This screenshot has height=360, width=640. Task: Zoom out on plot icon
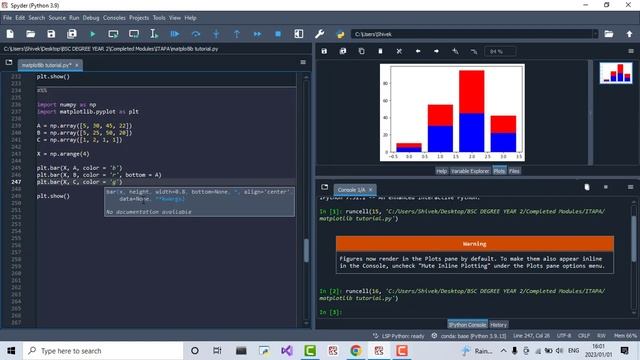(474, 51)
